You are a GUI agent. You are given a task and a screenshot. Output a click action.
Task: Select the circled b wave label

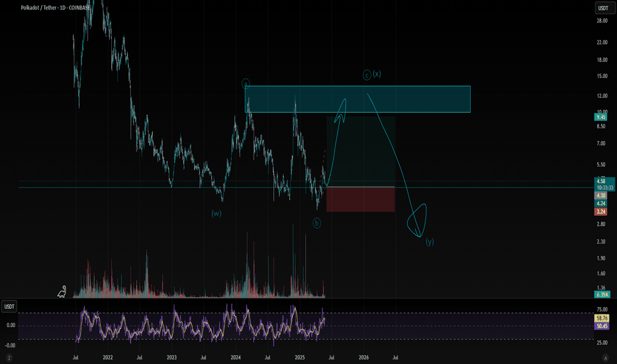316,223
